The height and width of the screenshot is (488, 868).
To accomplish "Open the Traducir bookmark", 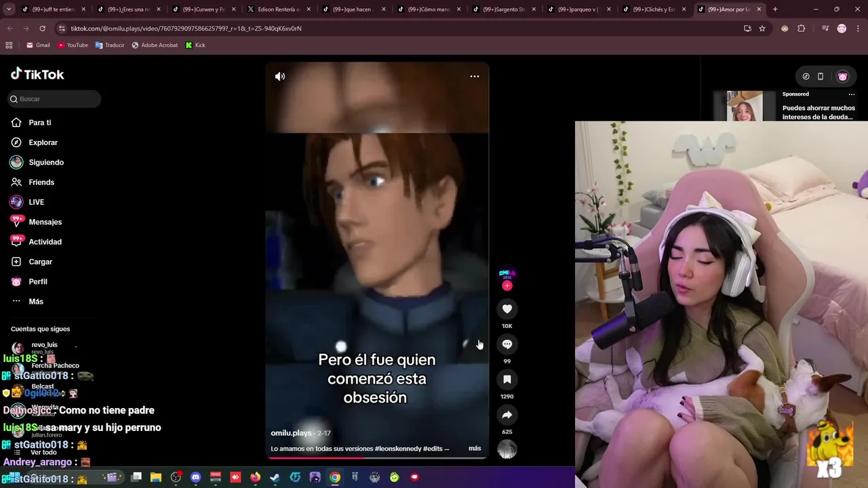I will (x=110, y=45).
